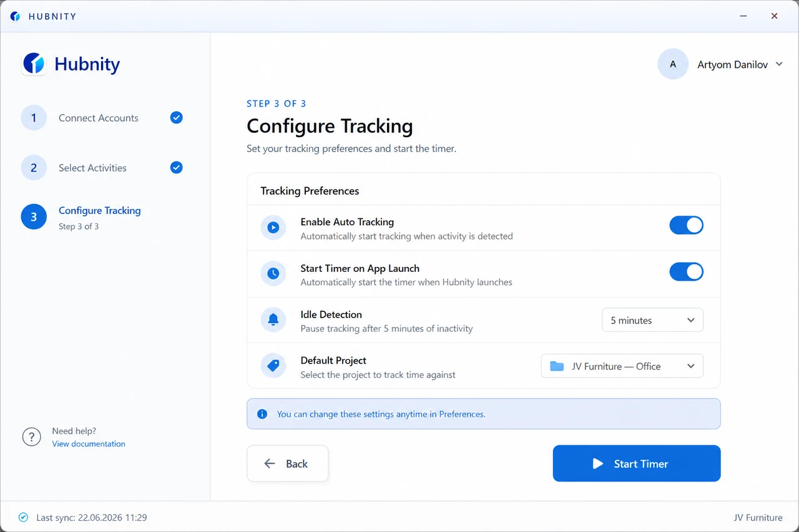
Task: Close the Hubnity window
Action: coord(774,16)
